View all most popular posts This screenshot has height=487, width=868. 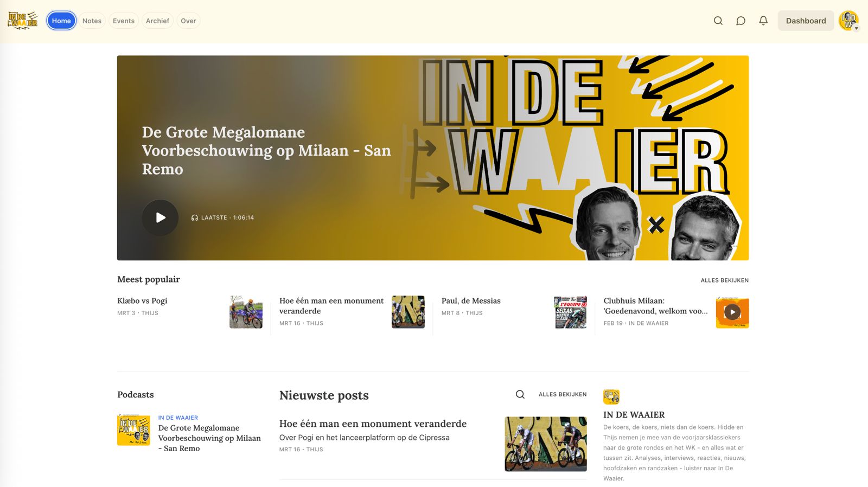tap(724, 280)
